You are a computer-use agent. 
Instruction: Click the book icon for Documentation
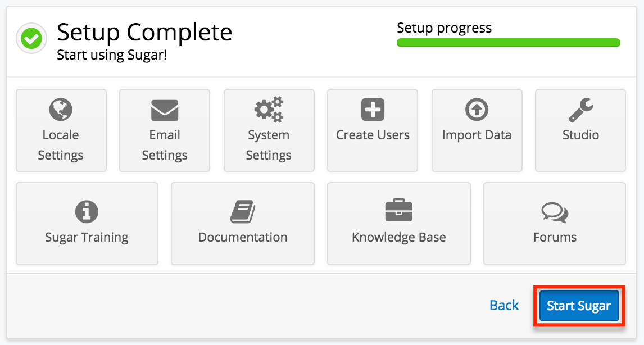pos(243,212)
